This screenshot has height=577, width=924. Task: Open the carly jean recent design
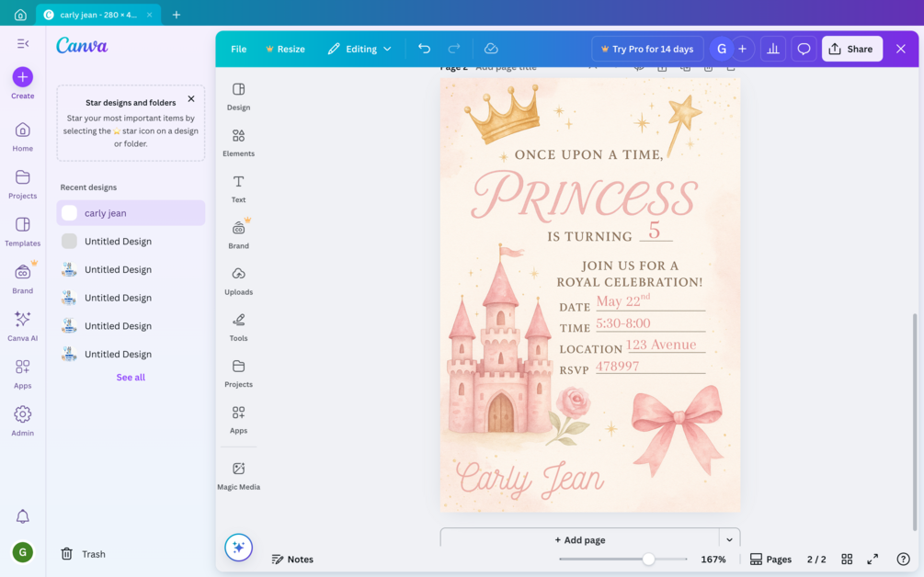(131, 213)
